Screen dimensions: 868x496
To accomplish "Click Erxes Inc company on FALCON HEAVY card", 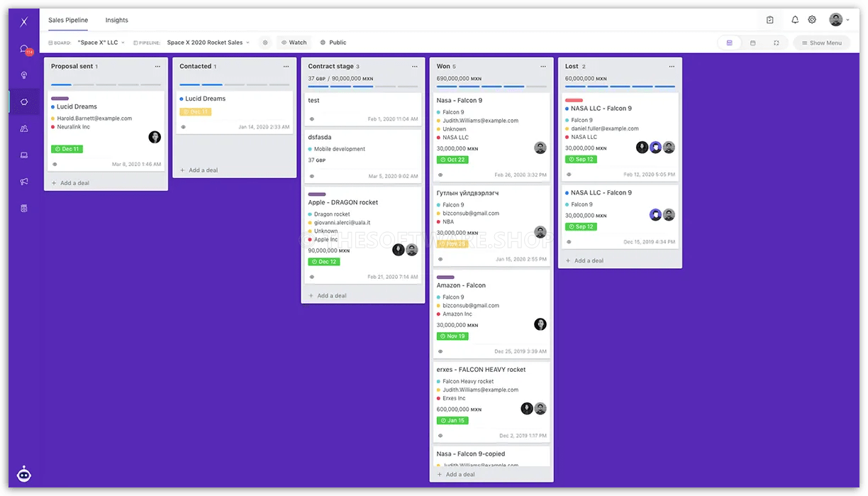I will [x=455, y=398].
